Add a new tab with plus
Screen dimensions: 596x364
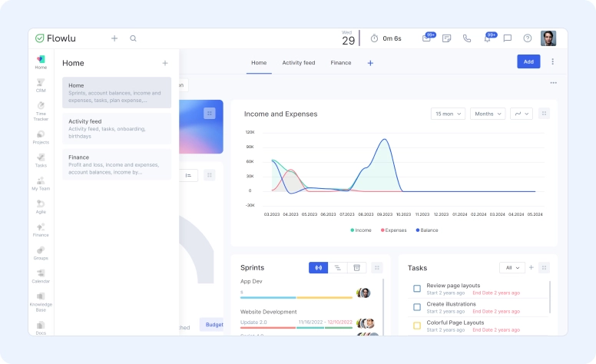coord(370,63)
